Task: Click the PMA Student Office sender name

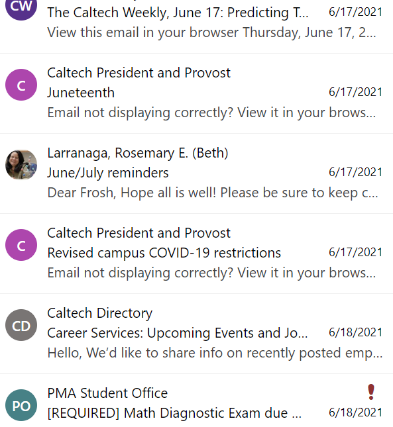Action: pyautogui.click(x=107, y=393)
